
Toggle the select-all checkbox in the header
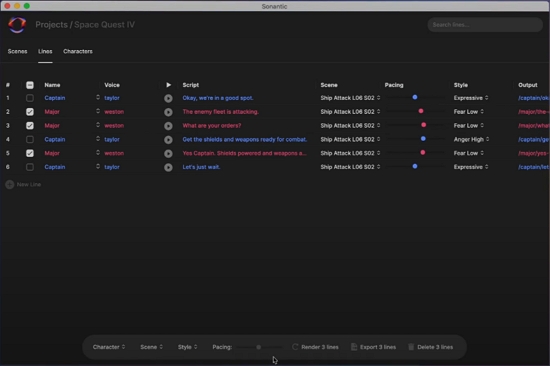pyautogui.click(x=30, y=85)
